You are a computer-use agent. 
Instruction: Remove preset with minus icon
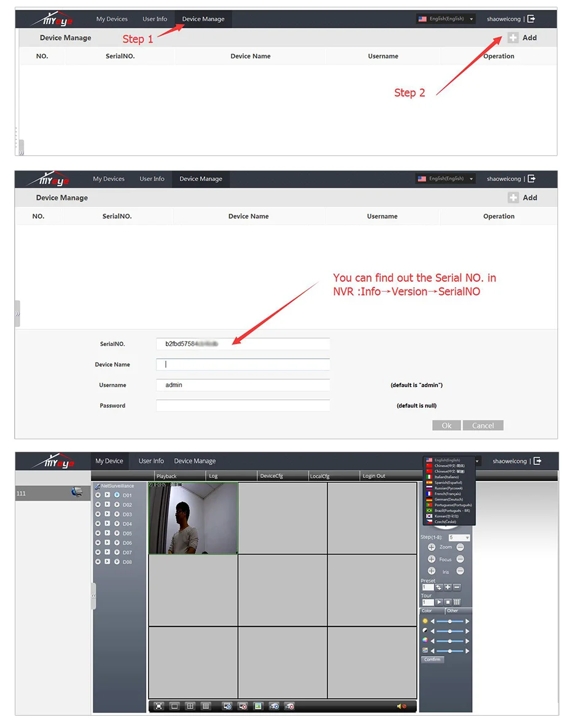457,587
